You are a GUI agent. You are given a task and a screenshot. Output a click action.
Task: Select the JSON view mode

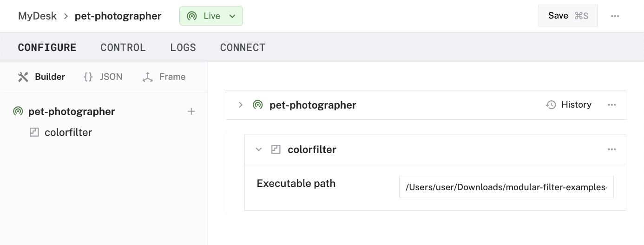(x=103, y=77)
